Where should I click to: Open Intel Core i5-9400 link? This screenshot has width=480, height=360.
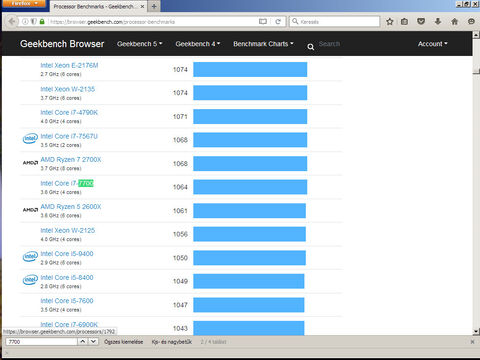[x=67, y=254]
